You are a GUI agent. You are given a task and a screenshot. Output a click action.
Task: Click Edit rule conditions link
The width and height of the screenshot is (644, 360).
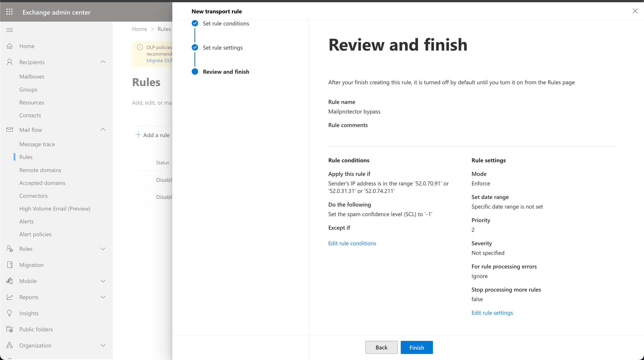[x=352, y=243]
